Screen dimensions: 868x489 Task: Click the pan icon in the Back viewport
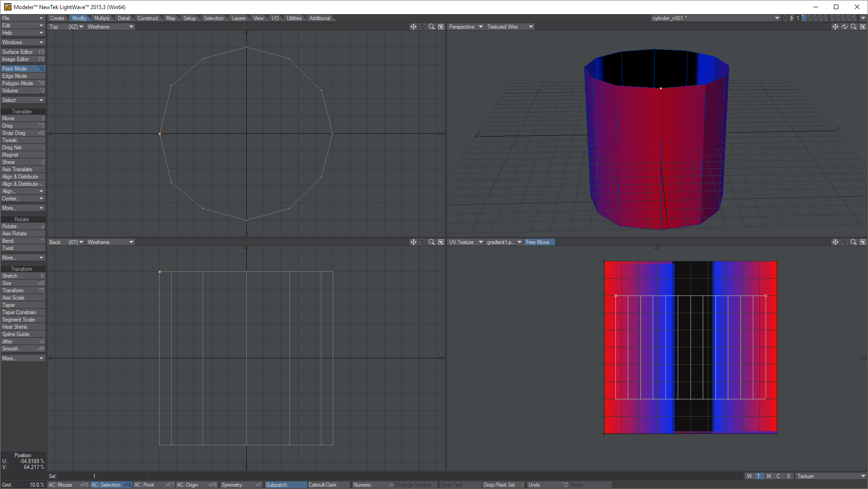click(413, 242)
